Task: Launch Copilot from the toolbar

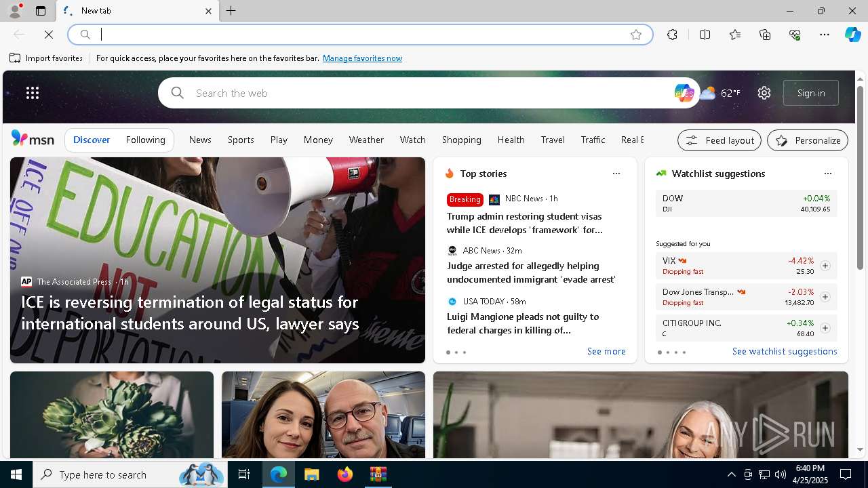Action: (x=852, y=35)
